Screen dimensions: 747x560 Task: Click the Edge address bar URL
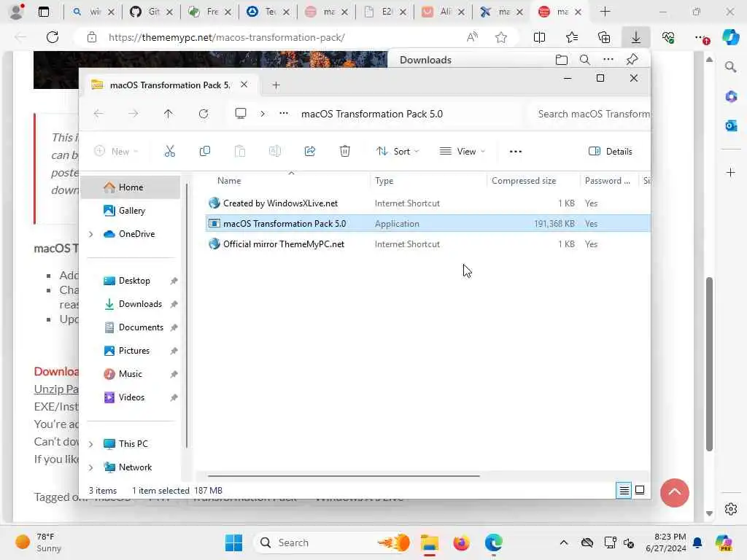point(227,37)
